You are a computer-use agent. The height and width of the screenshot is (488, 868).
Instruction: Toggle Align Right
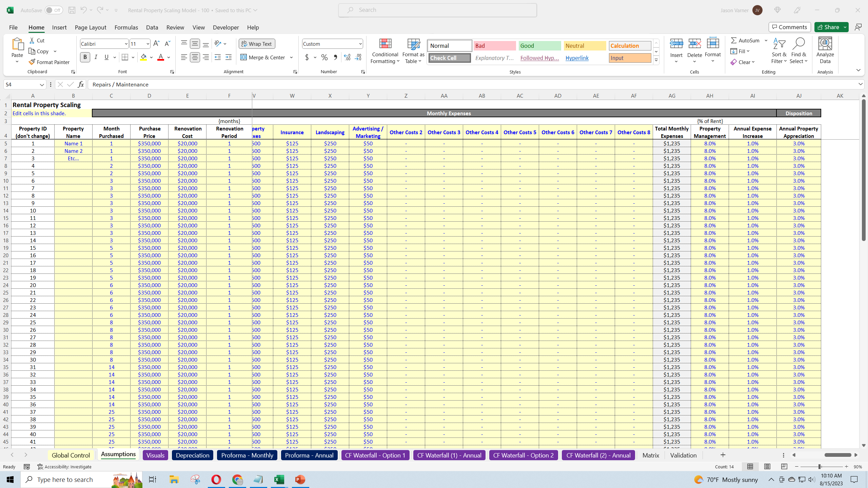[205, 57]
